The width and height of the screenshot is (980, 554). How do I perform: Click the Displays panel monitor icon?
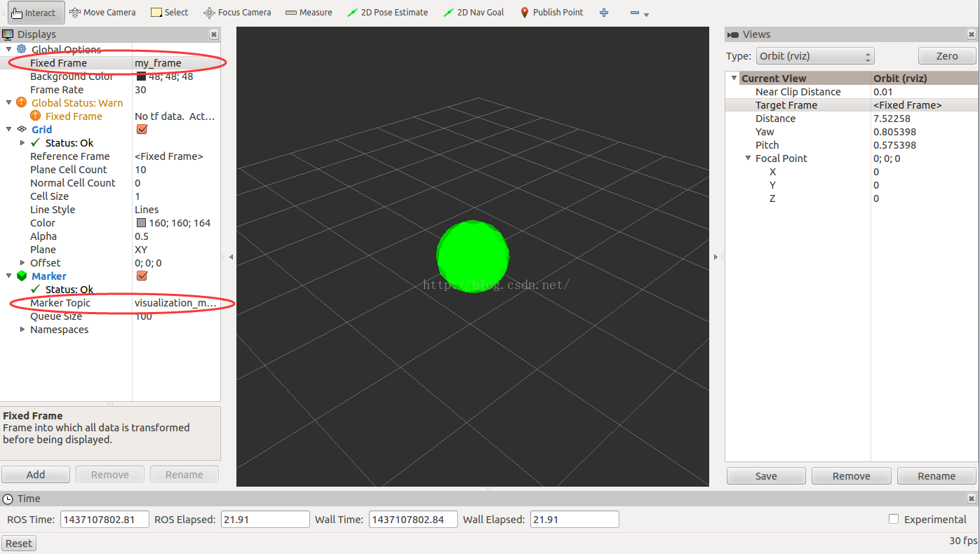pyautogui.click(x=8, y=34)
